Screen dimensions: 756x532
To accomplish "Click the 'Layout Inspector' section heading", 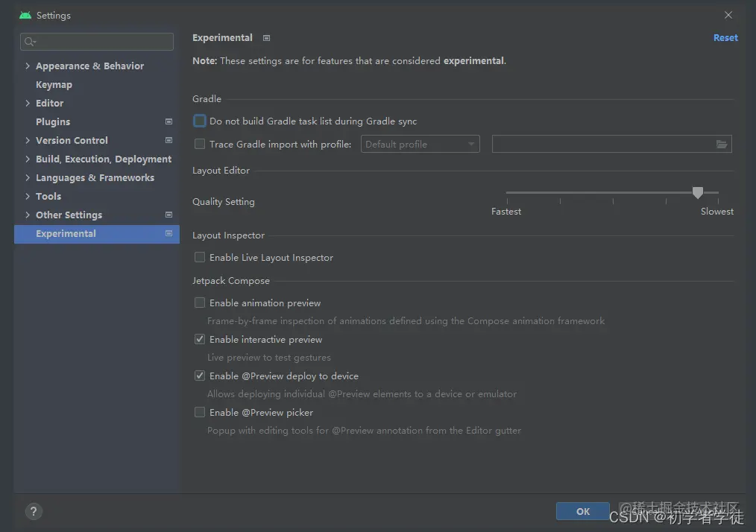I will (x=229, y=235).
